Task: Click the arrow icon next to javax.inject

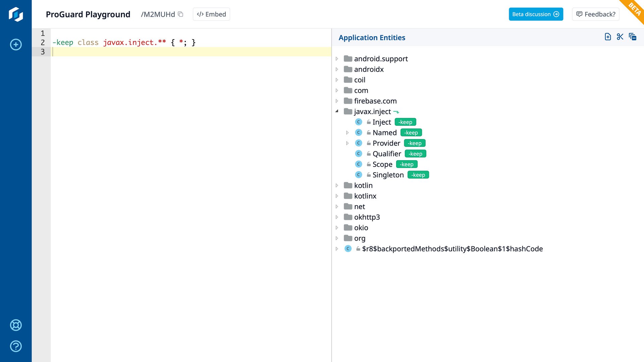Action: pyautogui.click(x=396, y=112)
